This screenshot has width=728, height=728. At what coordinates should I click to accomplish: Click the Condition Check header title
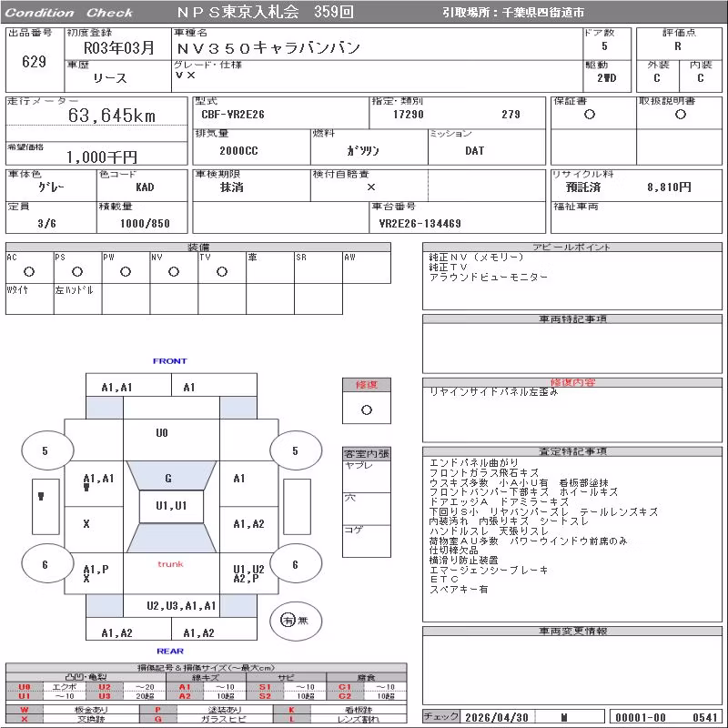69,13
